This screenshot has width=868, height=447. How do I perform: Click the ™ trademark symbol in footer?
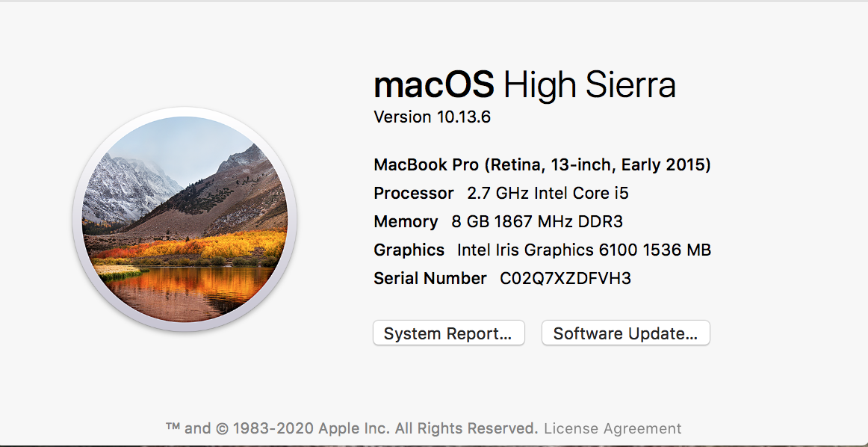click(x=173, y=428)
